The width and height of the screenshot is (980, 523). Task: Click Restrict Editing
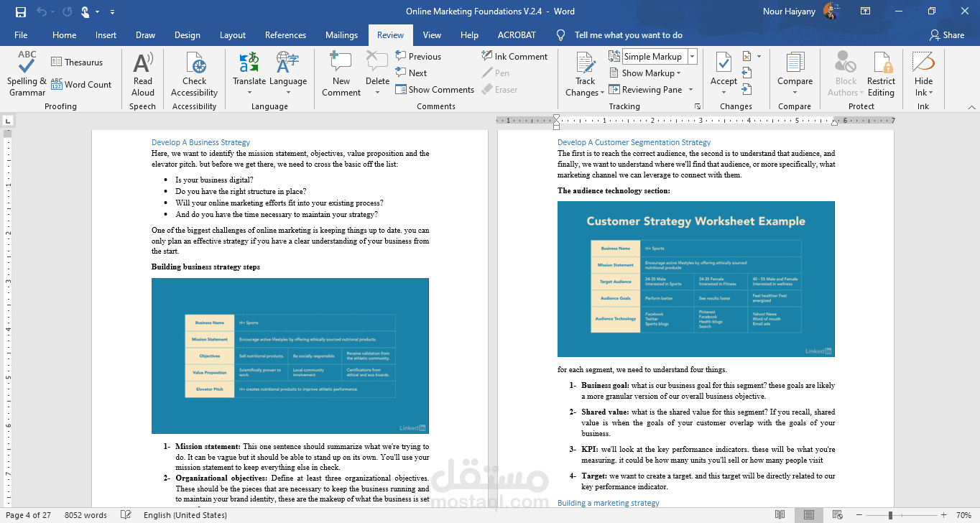tap(881, 74)
